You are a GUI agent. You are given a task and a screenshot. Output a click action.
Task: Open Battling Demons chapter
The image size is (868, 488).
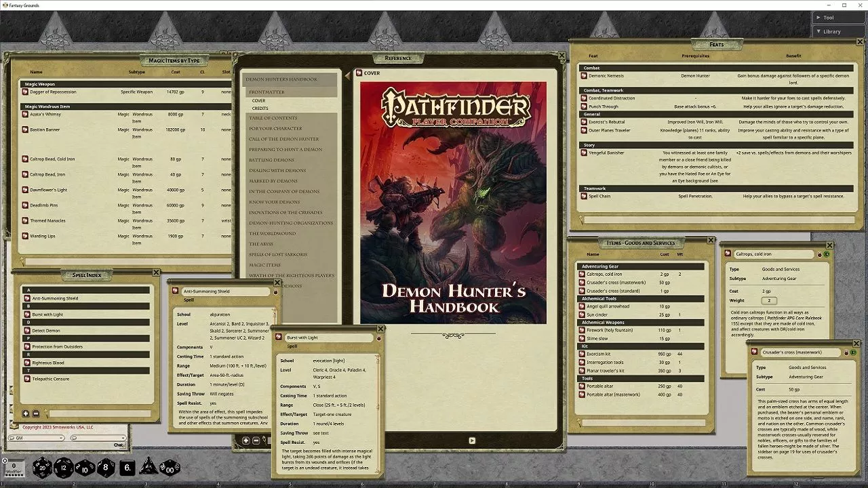[271, 160]
